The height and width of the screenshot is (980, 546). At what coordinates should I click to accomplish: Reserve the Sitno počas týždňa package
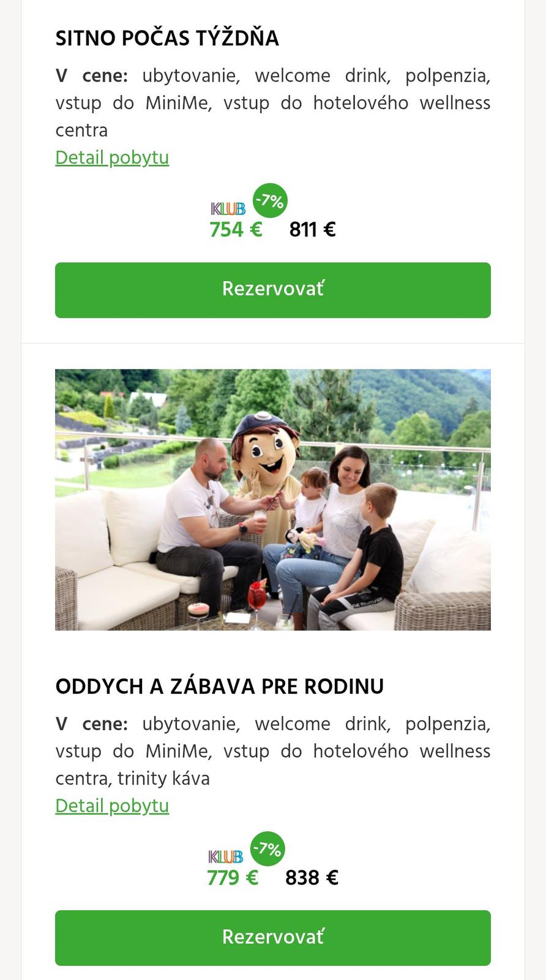[x=273, y=290]
